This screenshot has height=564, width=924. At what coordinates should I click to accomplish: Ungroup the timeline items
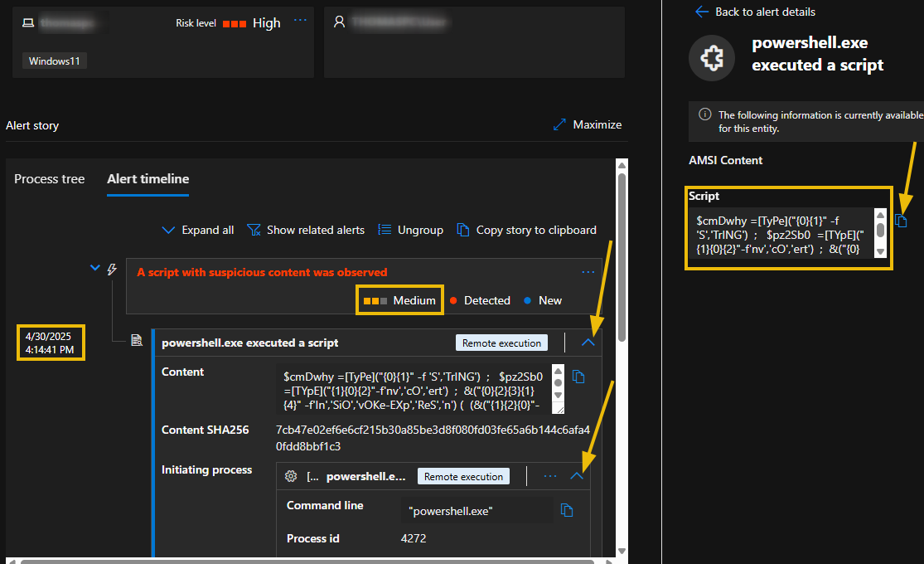point(411,230)
